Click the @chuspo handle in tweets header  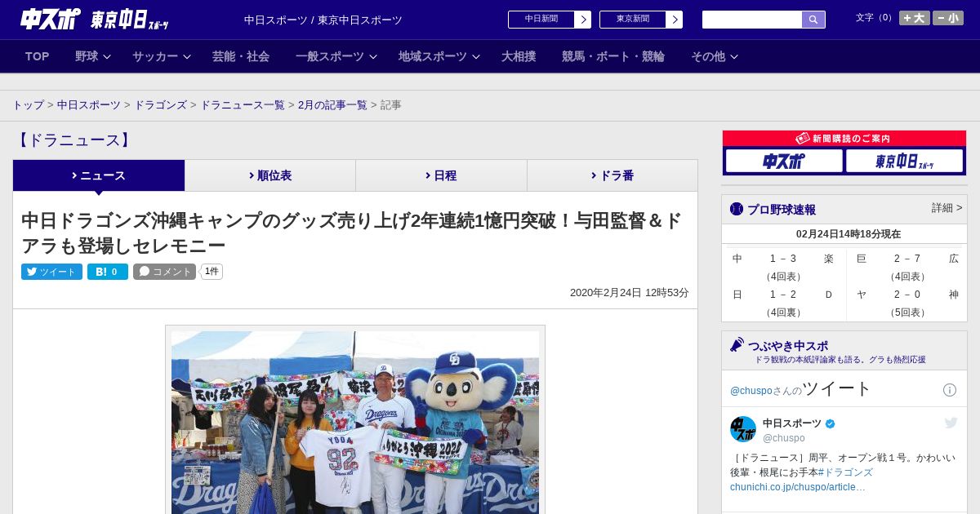pos(750,391)
